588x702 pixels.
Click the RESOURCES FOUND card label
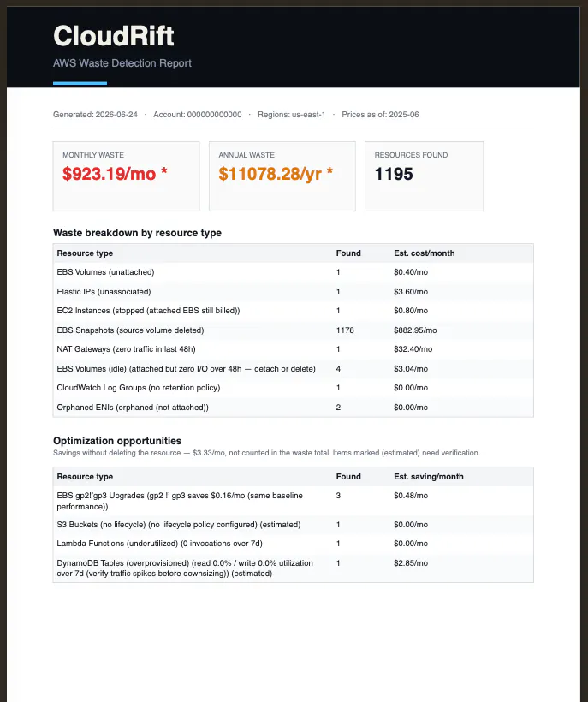[x=411, y=155]
